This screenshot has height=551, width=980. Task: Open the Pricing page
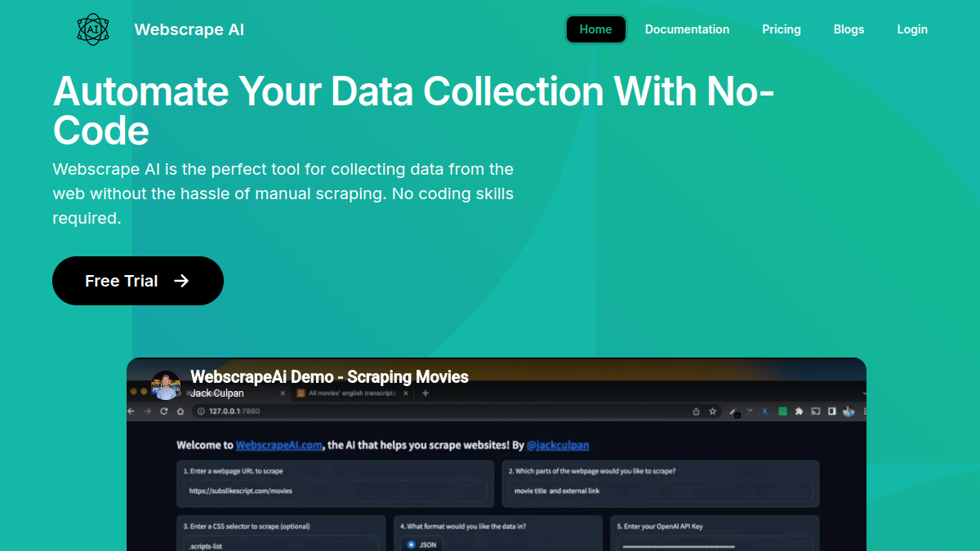coord(782,29)
